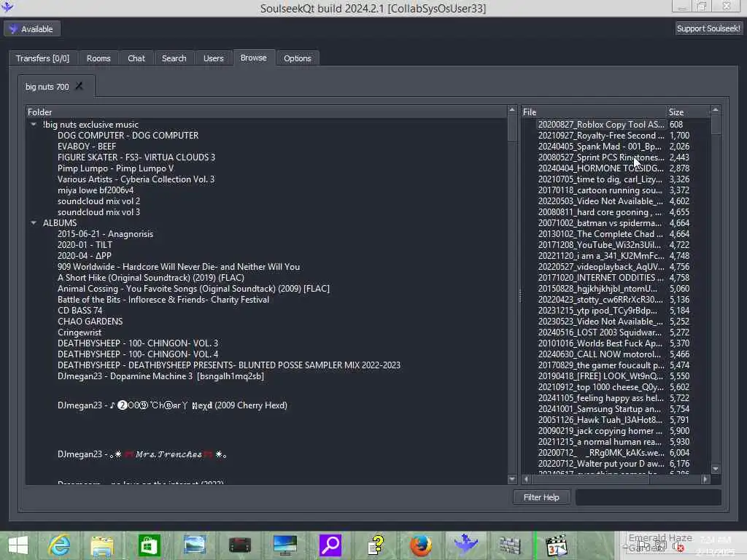Select the 2015-06-21 - Anagnorisis folder
This screenshot has width=747, height=560.
[105, 234]
